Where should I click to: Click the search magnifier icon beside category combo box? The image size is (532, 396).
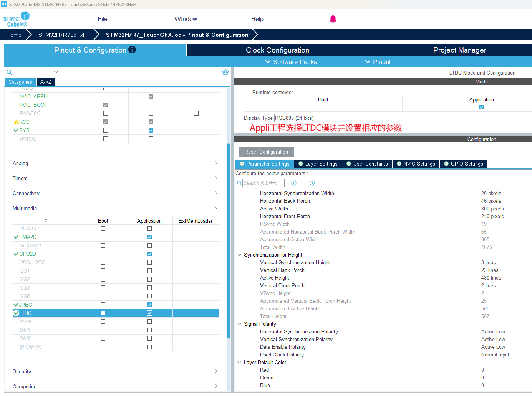click(x=9, y=72)
